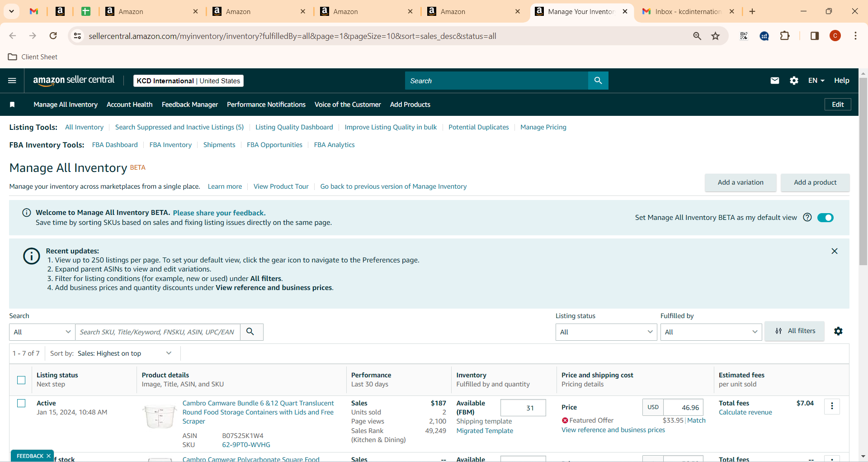Click the inventory search magnifier button
This screenshot has height=462, width=868.
(250, 332)
